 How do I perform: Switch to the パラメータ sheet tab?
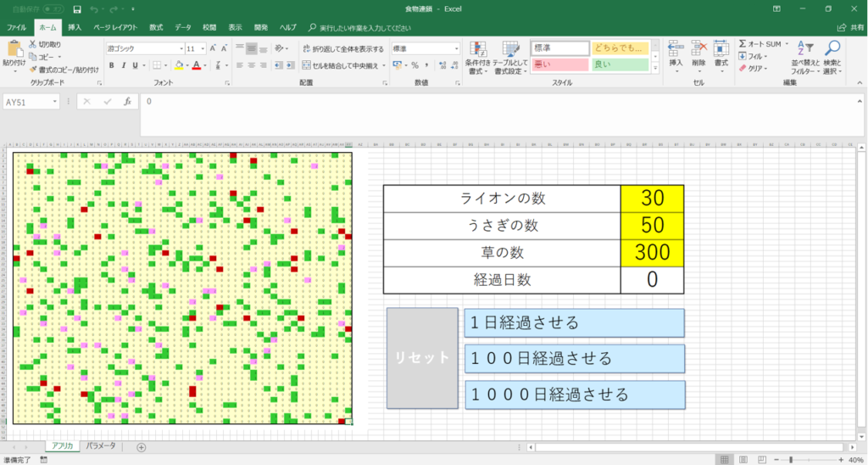101,446
